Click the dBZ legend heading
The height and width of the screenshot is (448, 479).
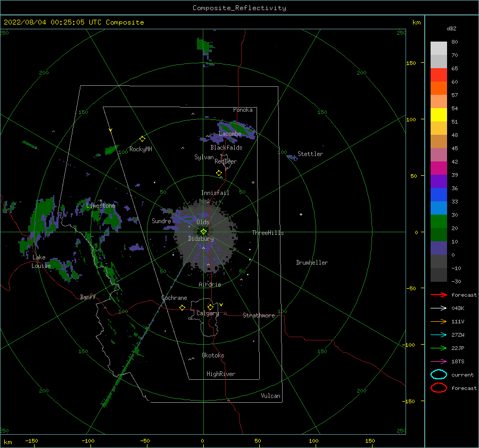point(451,29)
